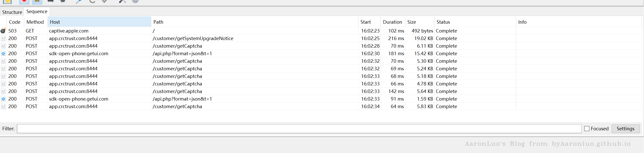644x153 pixels.
Task: Click the Repeat circular arrow icon
Action: click(92, 2)
